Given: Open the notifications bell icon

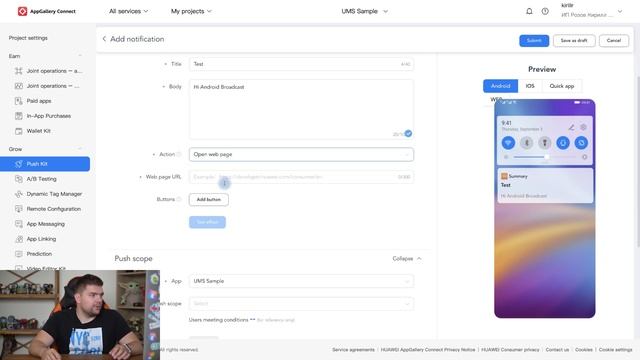Looking at the screenshot, I should 529,11.
